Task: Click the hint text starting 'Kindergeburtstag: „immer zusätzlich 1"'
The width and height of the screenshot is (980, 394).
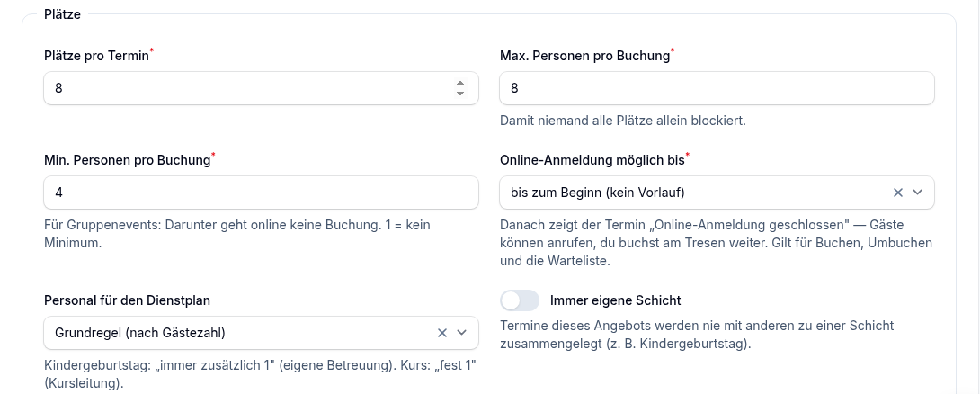Action: (x=261, y=374)
